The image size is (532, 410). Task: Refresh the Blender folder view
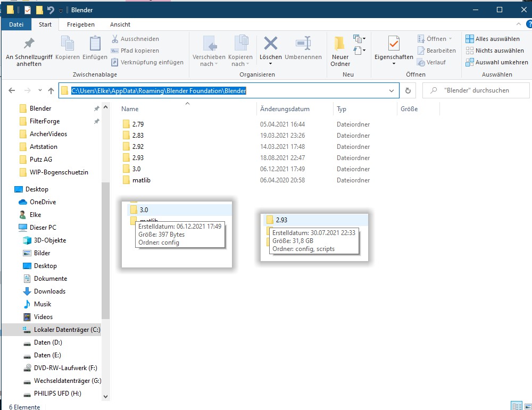[408, 90]
